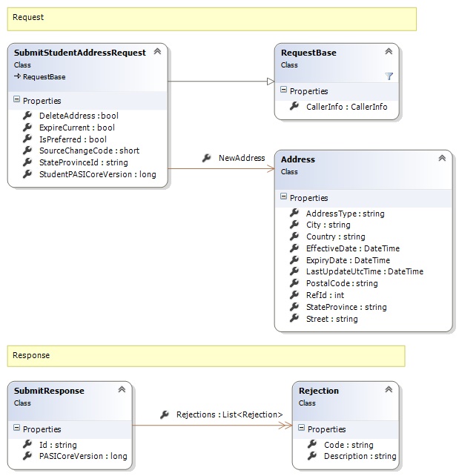Collapse the Address class chevron
This screenshot has width=459, height=476.
click(442, 159)
